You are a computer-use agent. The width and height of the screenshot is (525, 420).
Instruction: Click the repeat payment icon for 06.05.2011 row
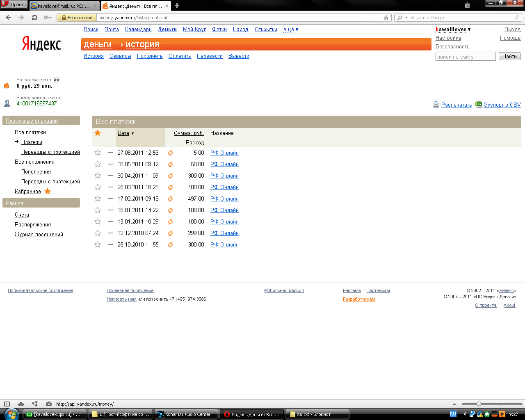[x=170, y=164]
